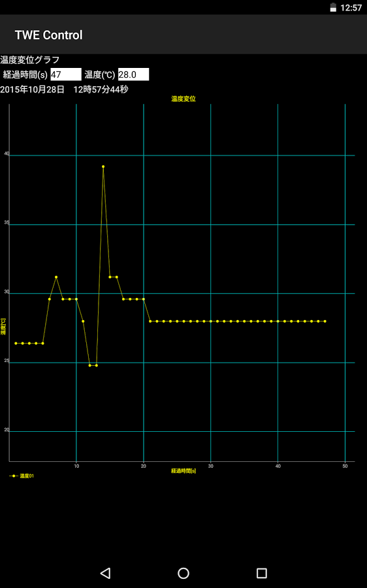Click the peak data point near 39 degrees
367x588 pixels.
103,166
